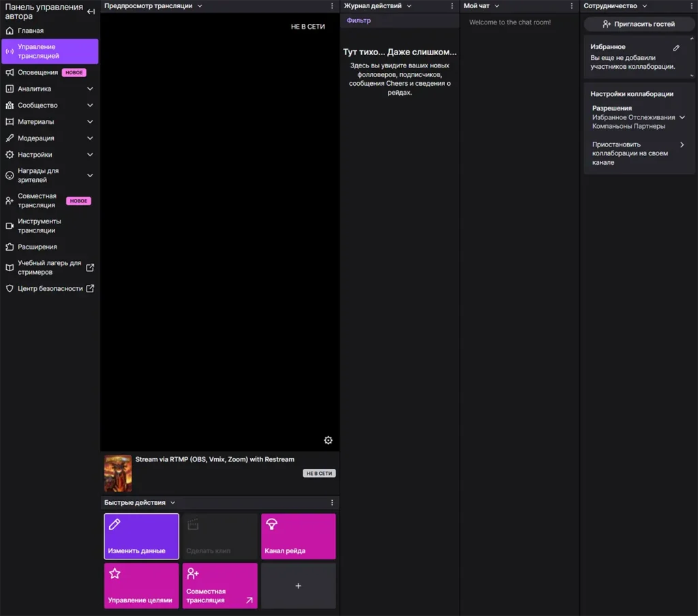The image size is (698, 616).
Task: Open Приостановить коллаборацию на своем канале
Action: click(638, 153)
